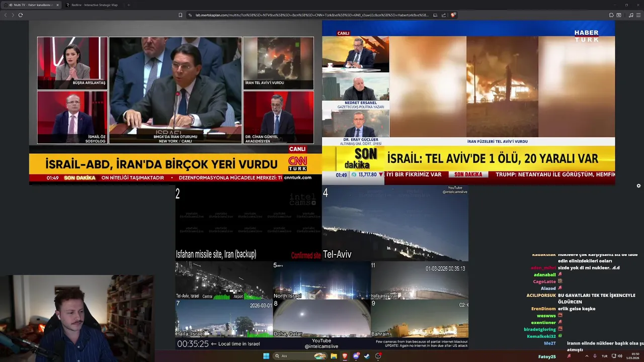This screenshot has height=362, width=644.
Task: Click the address bar URL
Action: tap(312, 15)
